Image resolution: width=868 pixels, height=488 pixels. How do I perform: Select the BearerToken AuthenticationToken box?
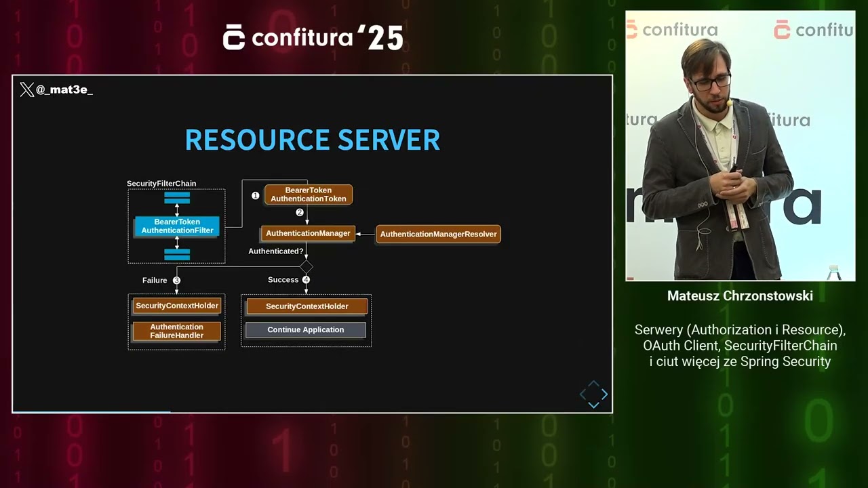pos(309,195)
